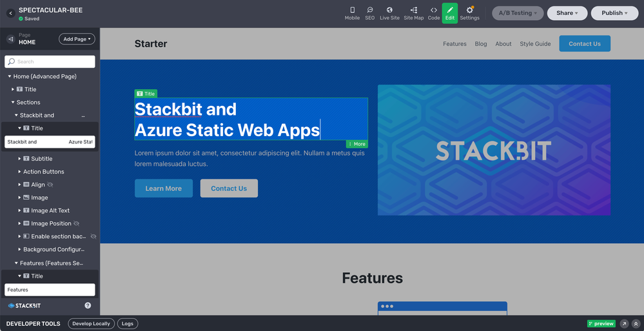Click the header Contact Us button
Viewport: 644px width, 331px height.
pos(585,44)
